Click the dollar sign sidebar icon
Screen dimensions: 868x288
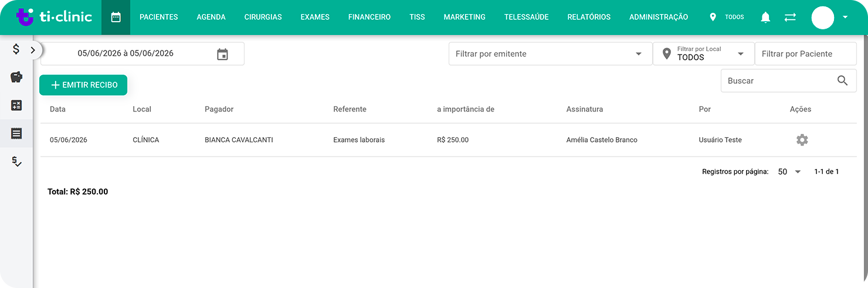click(x=16, y=50)
